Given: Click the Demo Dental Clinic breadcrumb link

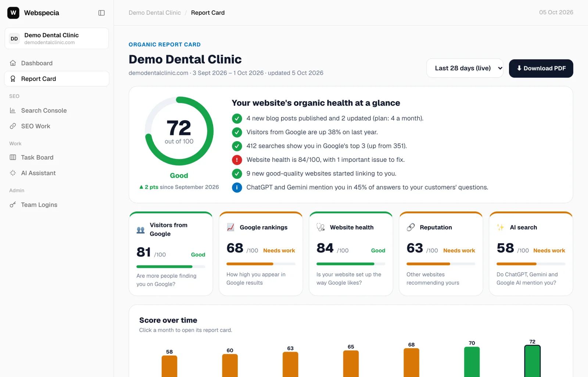Looking at the screenshot, I should point(155,13).
